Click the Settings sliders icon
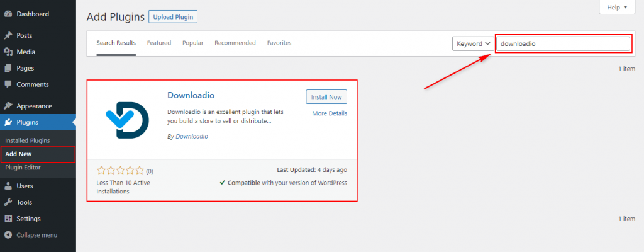Viewport: 644px width, 252px height. pos(8,219)
